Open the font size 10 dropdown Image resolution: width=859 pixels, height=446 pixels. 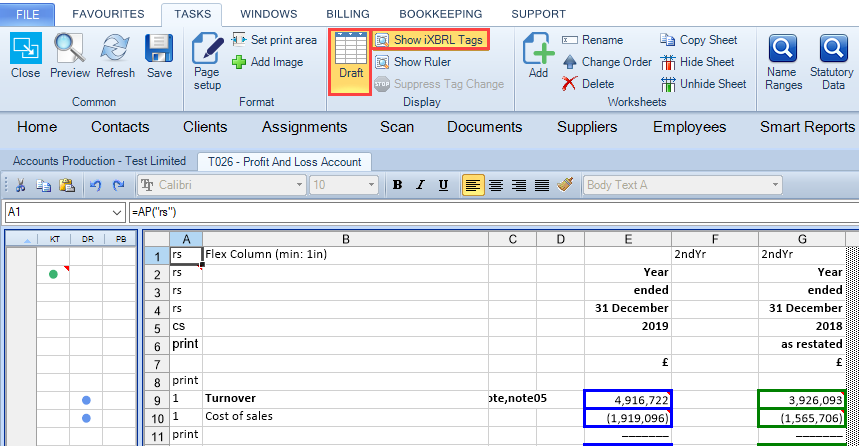click(x=371, y=185)
